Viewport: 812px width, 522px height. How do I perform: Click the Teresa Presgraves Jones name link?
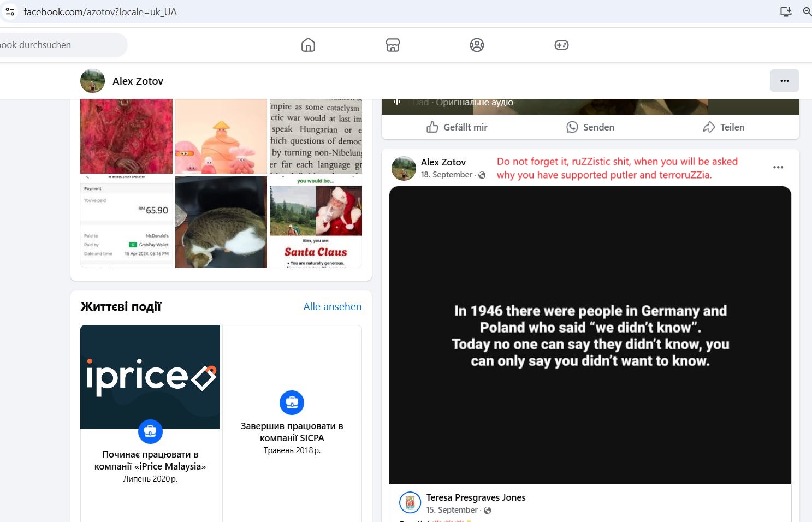coord(476,497)
